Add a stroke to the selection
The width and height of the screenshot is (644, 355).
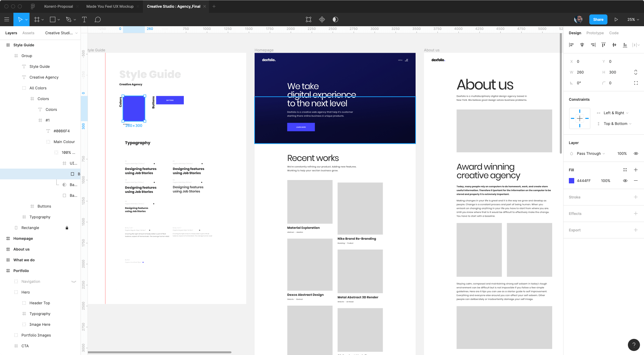[x=636, y=197]
